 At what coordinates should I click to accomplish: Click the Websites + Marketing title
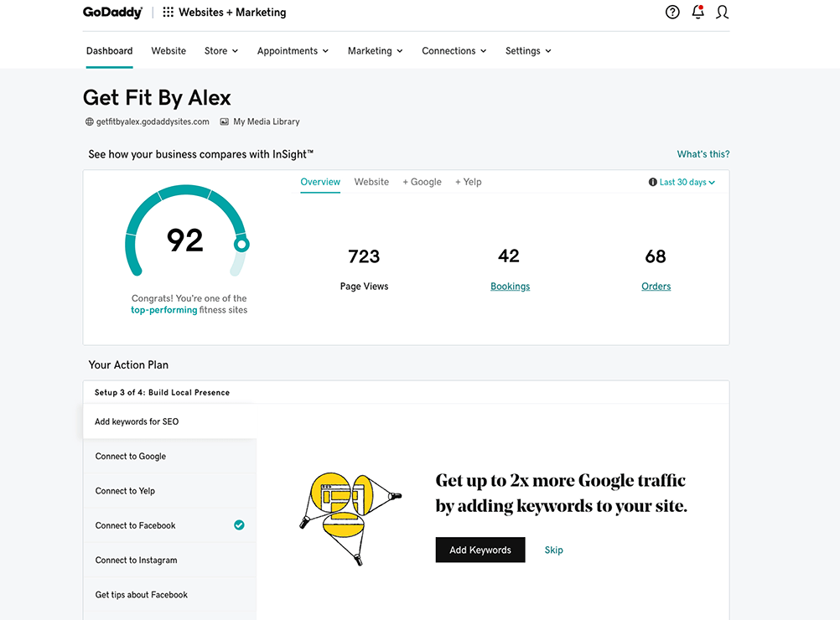pyautogui.click(x=232, y=13)
